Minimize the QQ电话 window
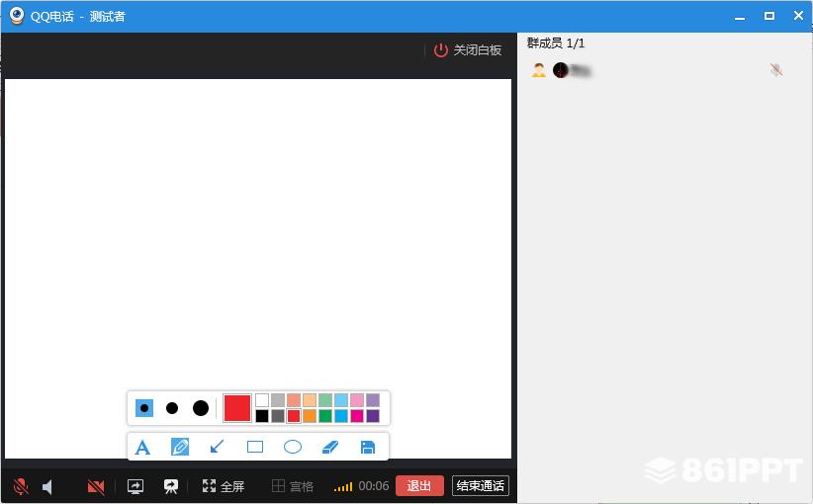 740,17
